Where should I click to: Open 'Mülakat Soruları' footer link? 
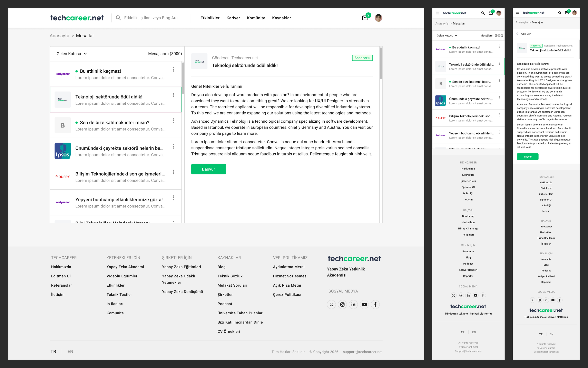232,285
